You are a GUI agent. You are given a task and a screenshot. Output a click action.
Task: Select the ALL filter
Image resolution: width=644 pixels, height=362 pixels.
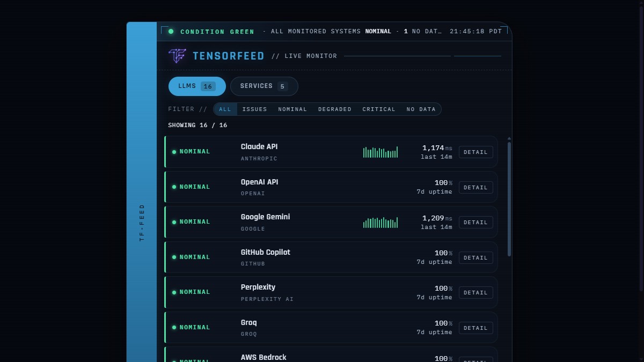point(225,109)
